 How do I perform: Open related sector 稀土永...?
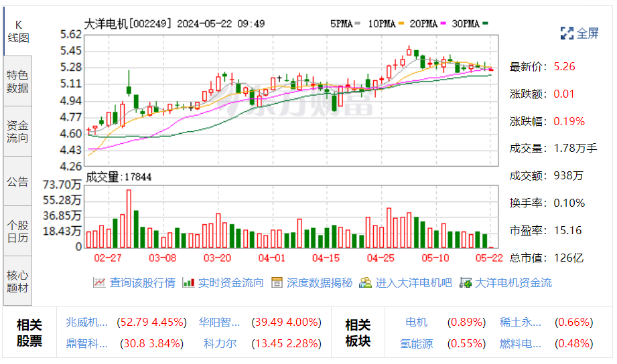coord(521,323)
